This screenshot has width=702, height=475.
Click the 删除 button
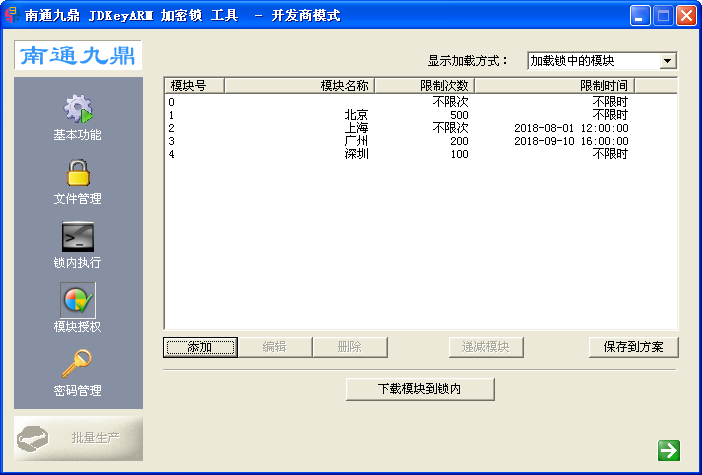350,347
